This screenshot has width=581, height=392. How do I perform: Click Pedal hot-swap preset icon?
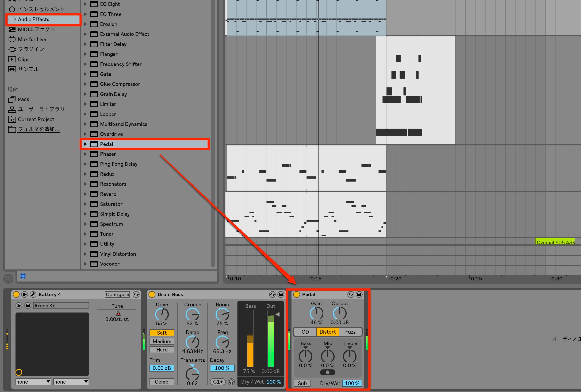[351, 294]
